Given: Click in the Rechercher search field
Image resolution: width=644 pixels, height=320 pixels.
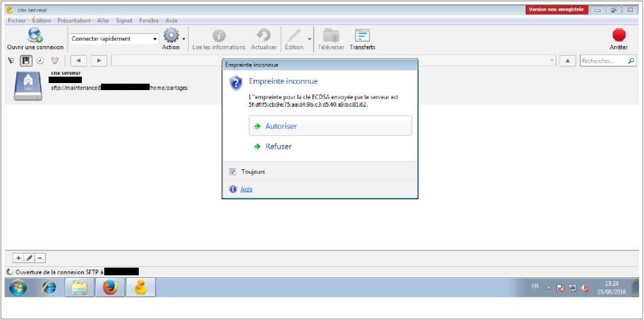Looking at the screenshot, I should pos(603,61).
